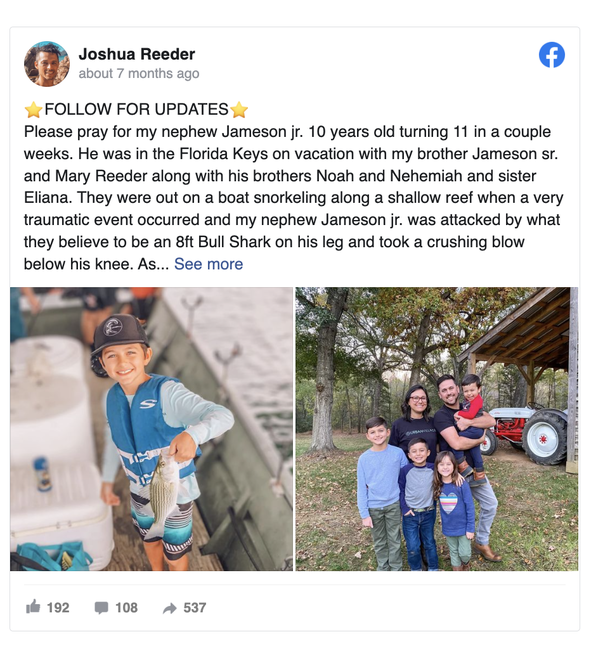
Task: Expand post text with See more
Action: click(209, 264)
